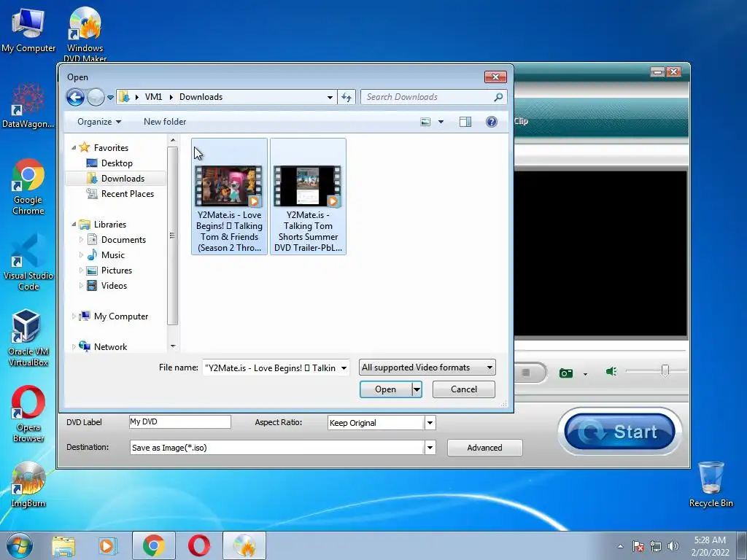Click the Advanced button
The height and width of the screenshot is (560, 747).
(x=484, y=448)
